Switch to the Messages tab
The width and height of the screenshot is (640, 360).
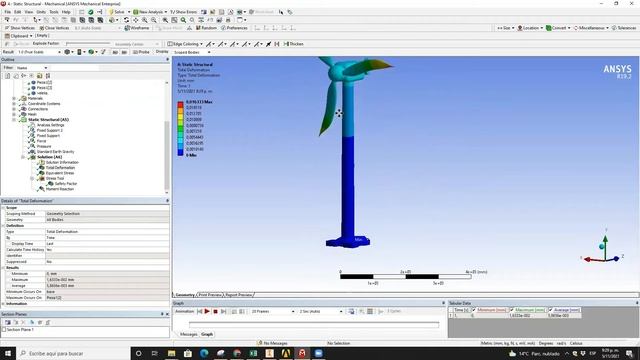(189, 334)
